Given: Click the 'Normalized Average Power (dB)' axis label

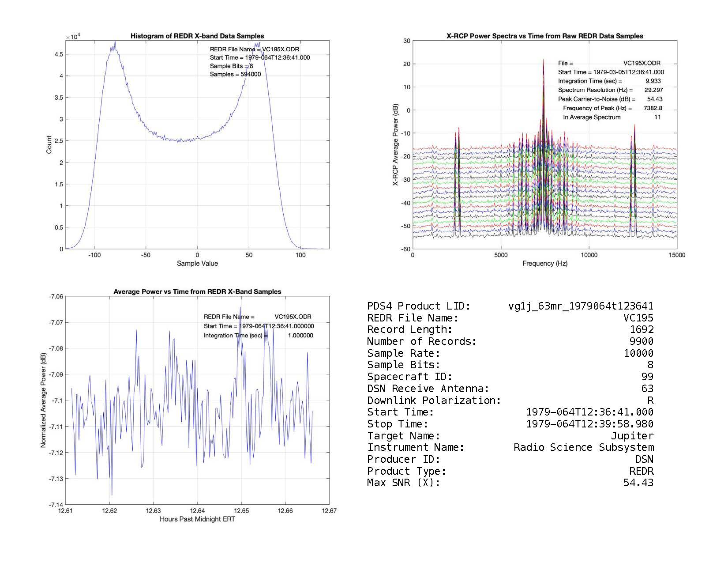Looking at the screenshot, I should tap(43, 400).
